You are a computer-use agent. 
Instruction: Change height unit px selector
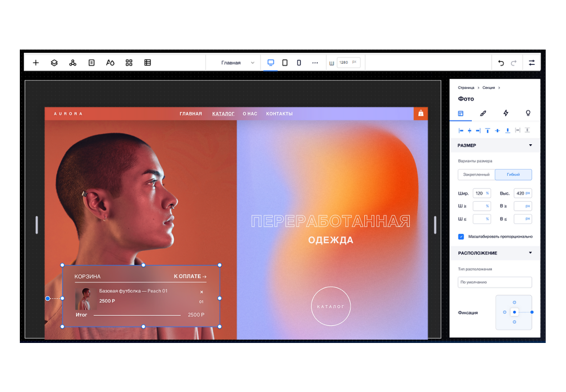click(x=528, y=193)
